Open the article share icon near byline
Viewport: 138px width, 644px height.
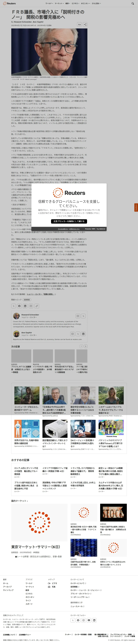pyautogui.click(x=85, y=24)
